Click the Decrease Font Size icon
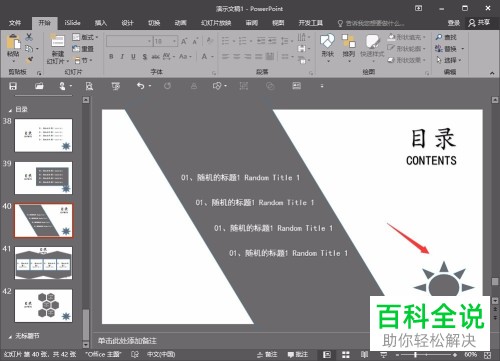 (x=195, y=41)
